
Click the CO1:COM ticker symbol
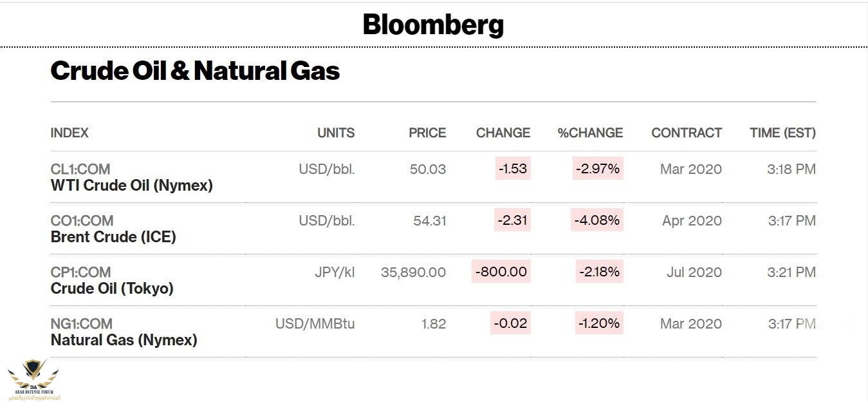click(80, 221)
